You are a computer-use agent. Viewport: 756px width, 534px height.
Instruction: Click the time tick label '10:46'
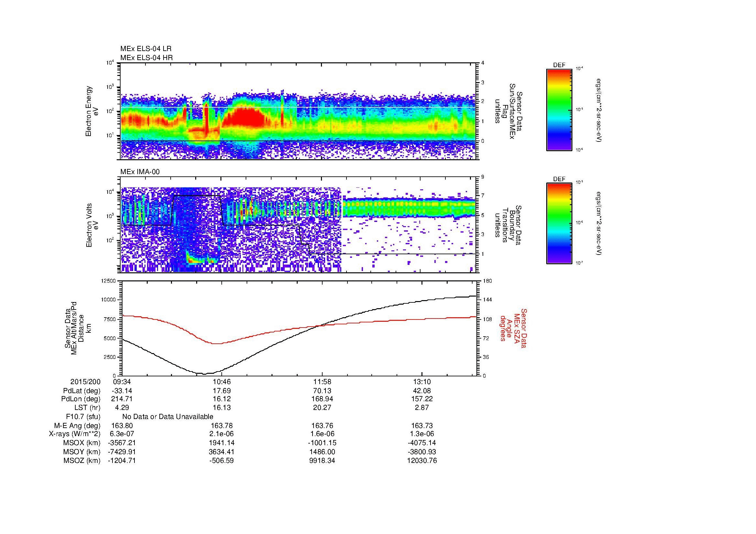click(x=222, y=382)
